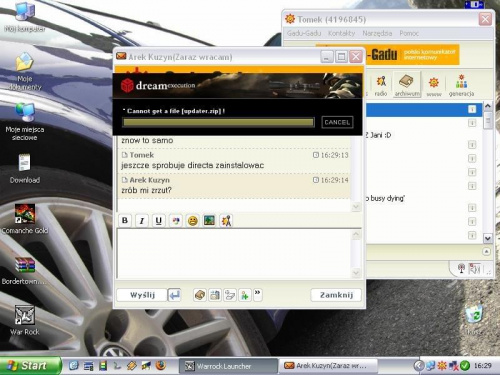Open archiwum in Gadu-Gadu toolbar

click(x=407, y=85)
